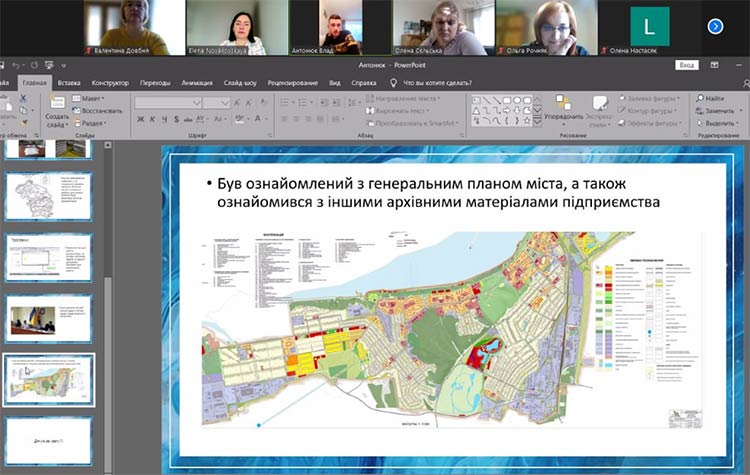Screen dimensions: 750x475
Task: Click the Вход sign-in button
Action: 686,65
